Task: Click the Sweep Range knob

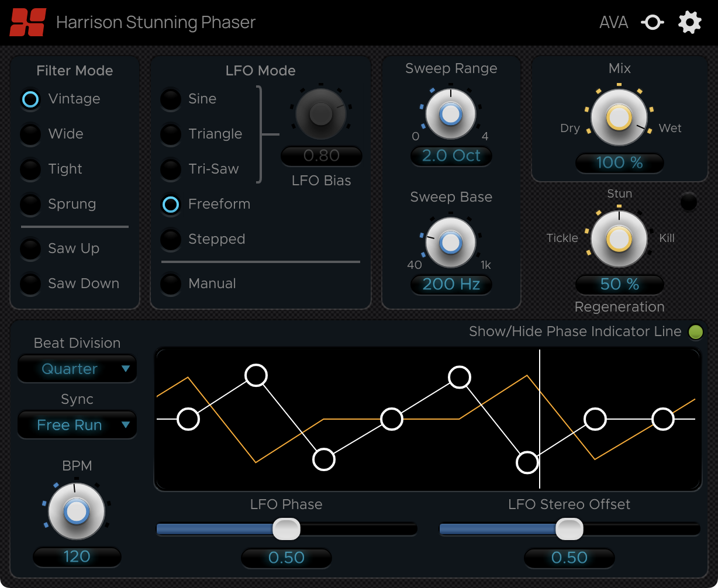Action: 450,114
